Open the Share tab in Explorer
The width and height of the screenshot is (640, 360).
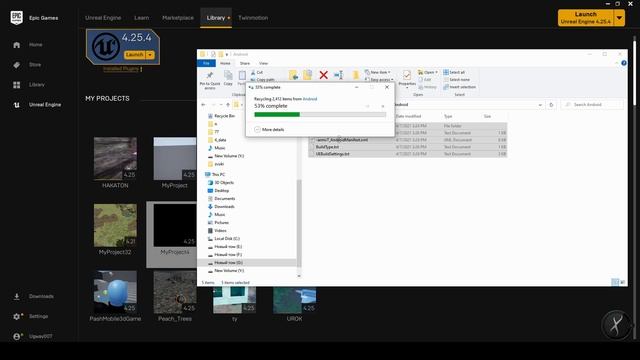point(244,63)
